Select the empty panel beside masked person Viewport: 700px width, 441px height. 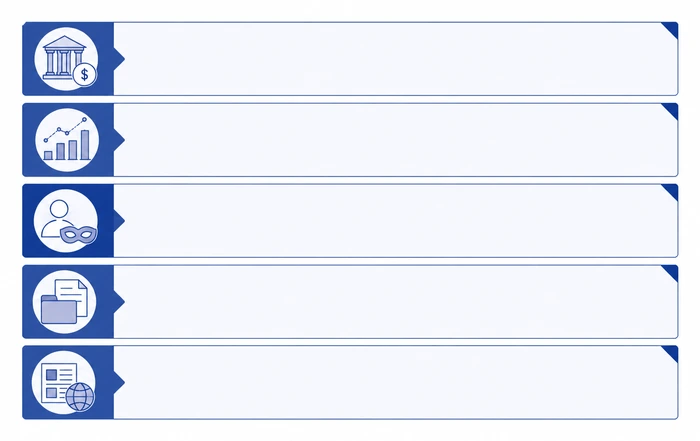pyautogui.click(x=396, y=220)
